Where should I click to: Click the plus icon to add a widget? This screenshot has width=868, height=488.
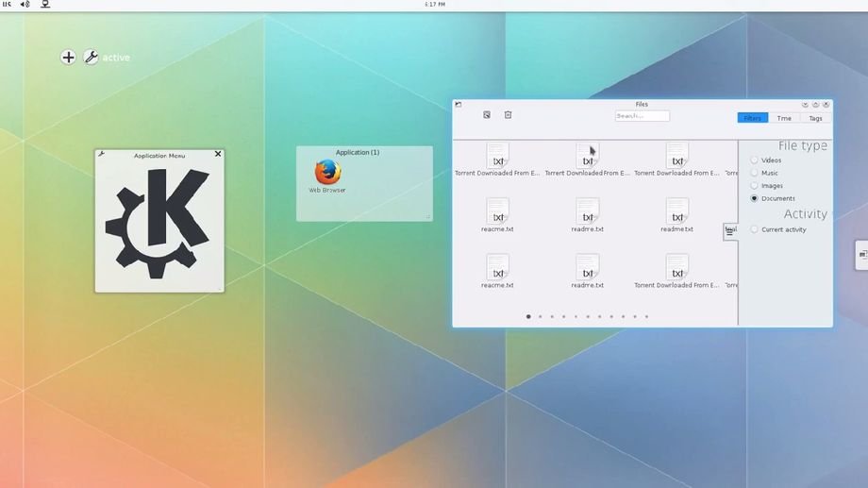(x=68, y=58)
